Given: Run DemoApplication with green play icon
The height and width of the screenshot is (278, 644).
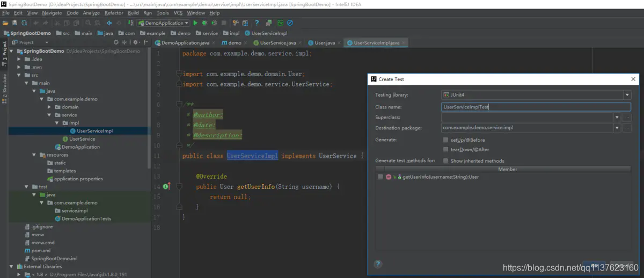Looking at the screenshot, I should click(195, 23).
